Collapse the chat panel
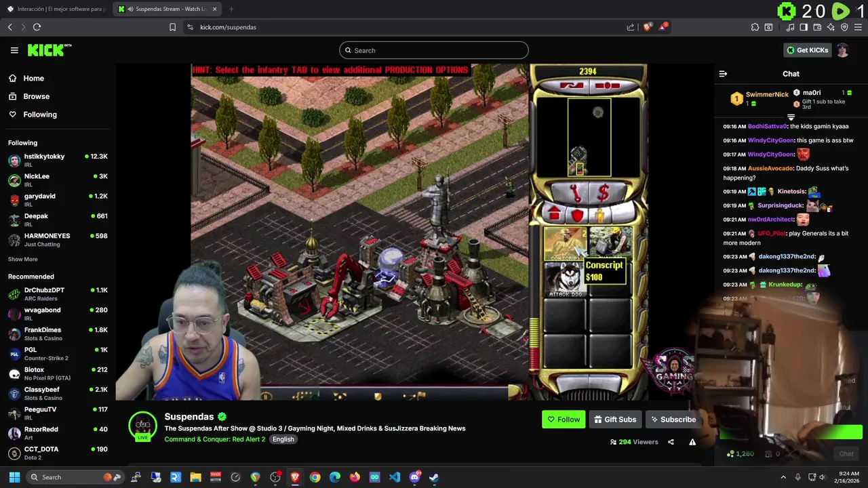868x488 pixels. (723, 74)
